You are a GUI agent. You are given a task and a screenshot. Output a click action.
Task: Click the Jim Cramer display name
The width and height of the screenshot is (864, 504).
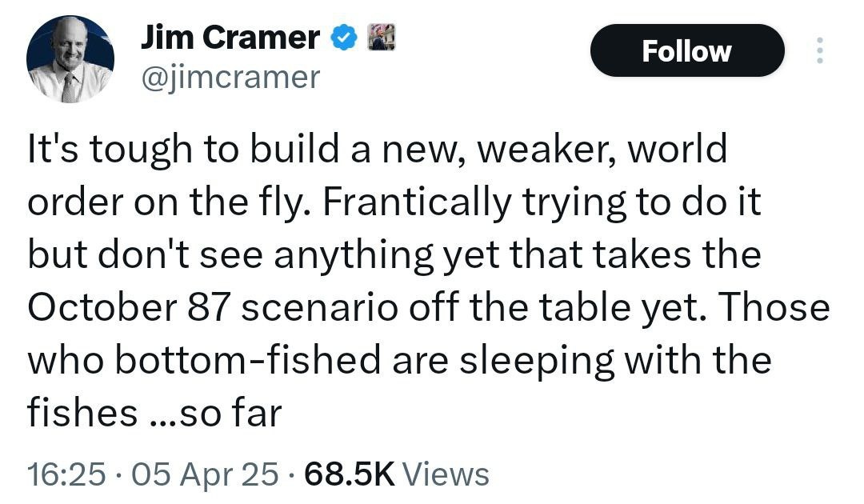point(230,37)
